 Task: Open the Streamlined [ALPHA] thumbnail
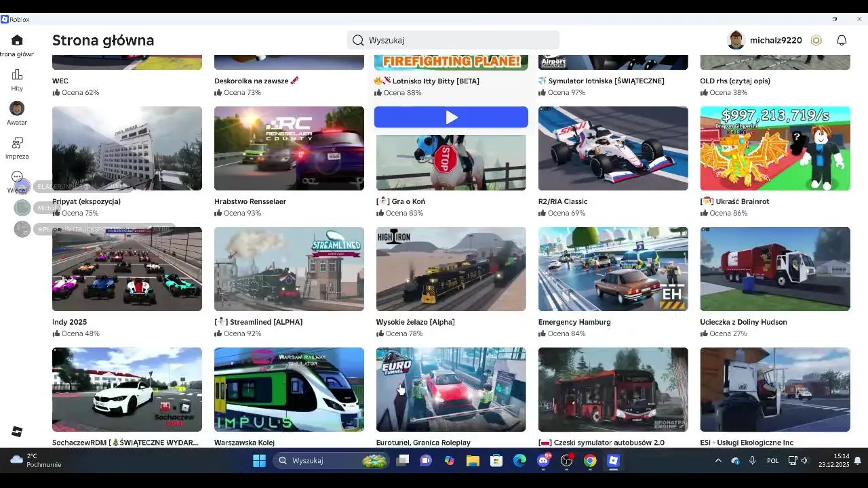coord(289,269)
